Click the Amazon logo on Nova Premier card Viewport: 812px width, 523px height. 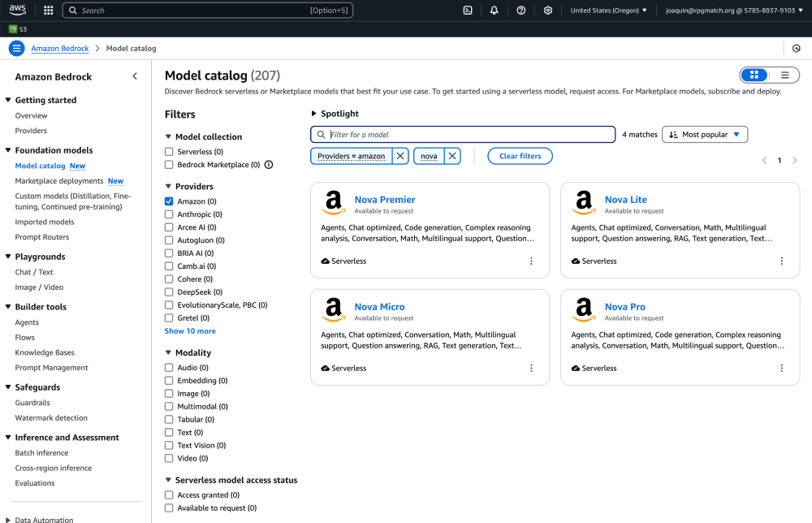[334, 202]
